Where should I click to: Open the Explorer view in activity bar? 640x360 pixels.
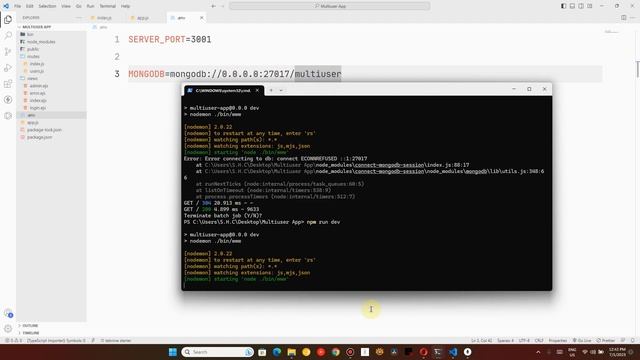[x=8, y=20]
